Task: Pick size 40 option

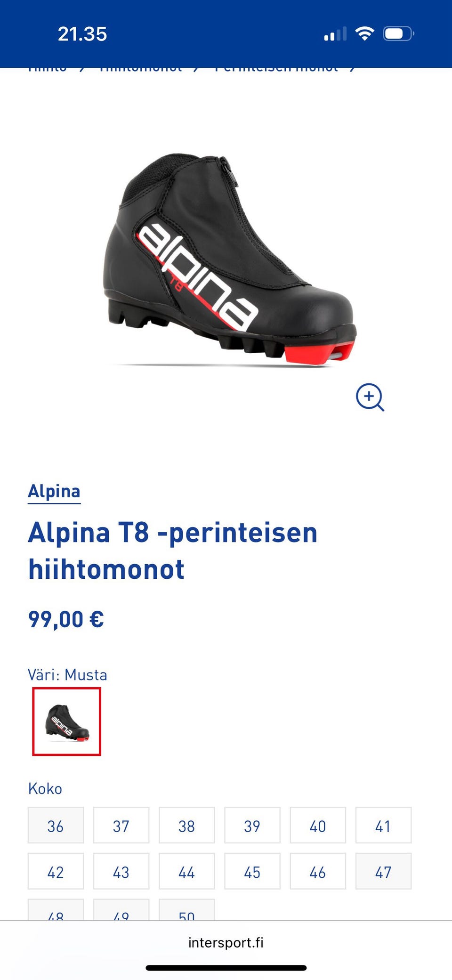Action: pyautogui.click(x=318, y=825)
